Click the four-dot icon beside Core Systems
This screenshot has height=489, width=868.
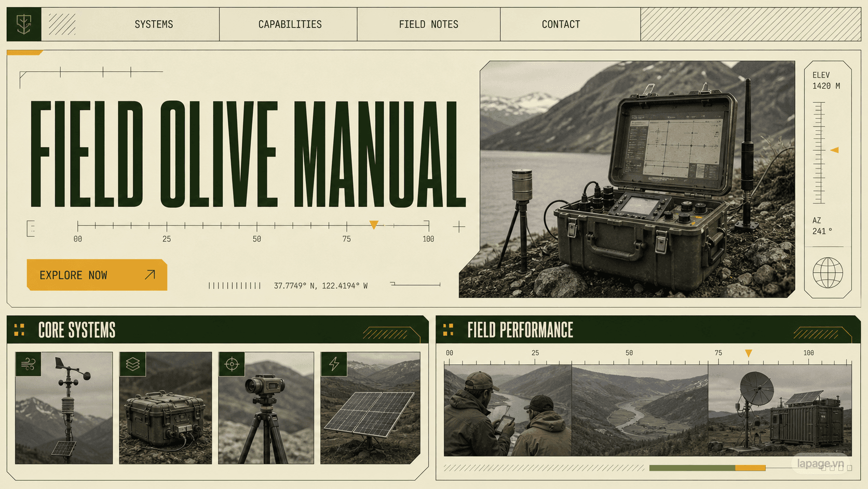19,330
